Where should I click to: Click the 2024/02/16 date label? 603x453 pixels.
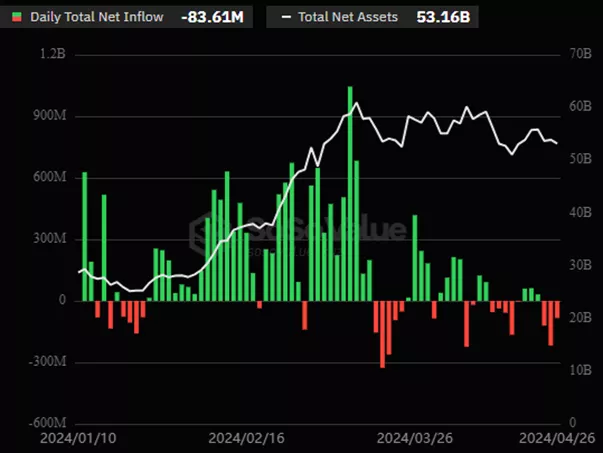[x=244, y=438]
